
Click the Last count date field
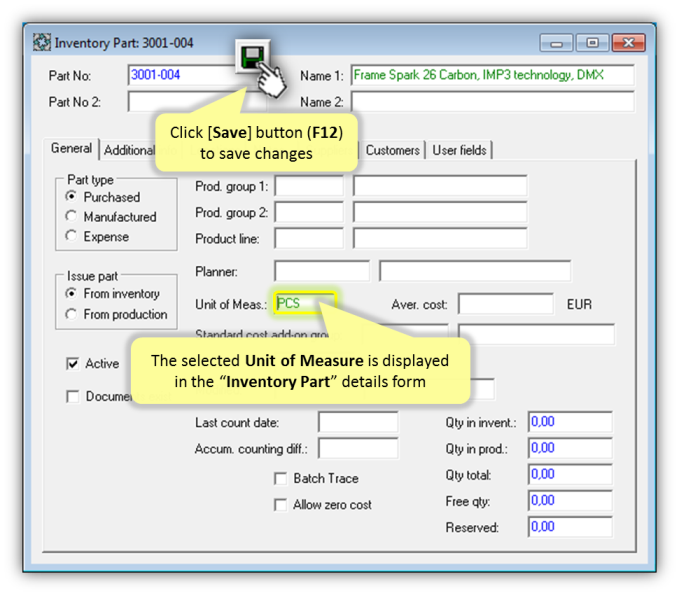pos(357,423)
